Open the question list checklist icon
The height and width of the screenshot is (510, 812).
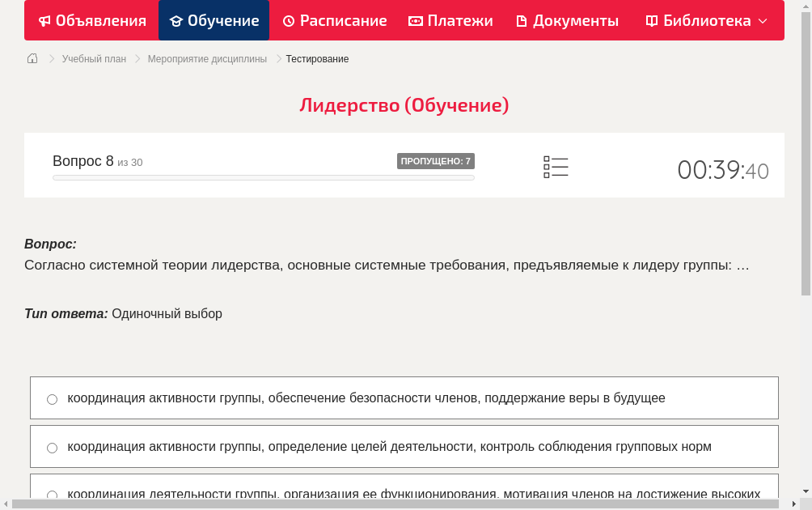click(556, 166)
